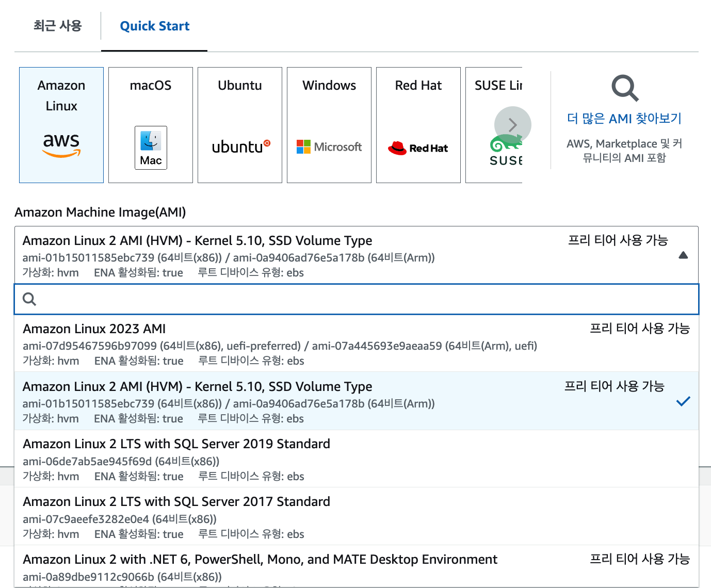Choose the Red Hat AMI tile
The image size is (711, 588).
pos(418,125)
